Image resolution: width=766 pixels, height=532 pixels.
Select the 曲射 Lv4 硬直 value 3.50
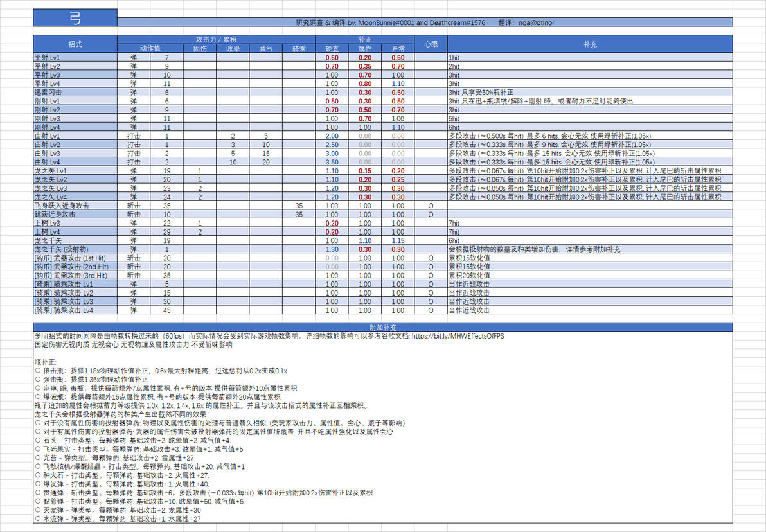(x=332, y=162)
